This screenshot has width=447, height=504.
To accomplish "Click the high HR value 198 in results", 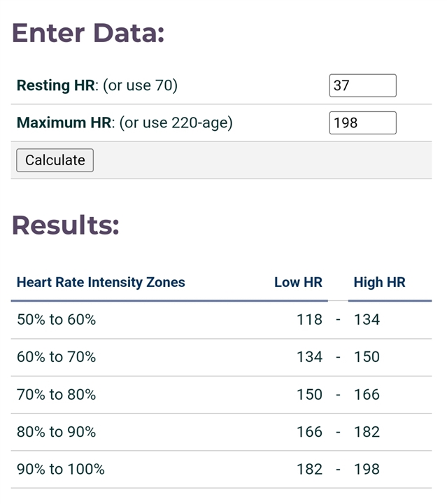I will click(367, 469).
